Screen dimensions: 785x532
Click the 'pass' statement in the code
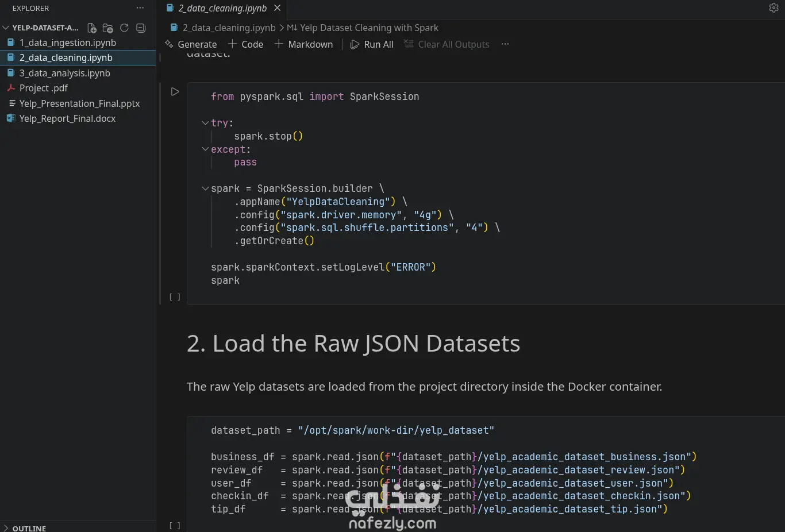coord(245,163)
